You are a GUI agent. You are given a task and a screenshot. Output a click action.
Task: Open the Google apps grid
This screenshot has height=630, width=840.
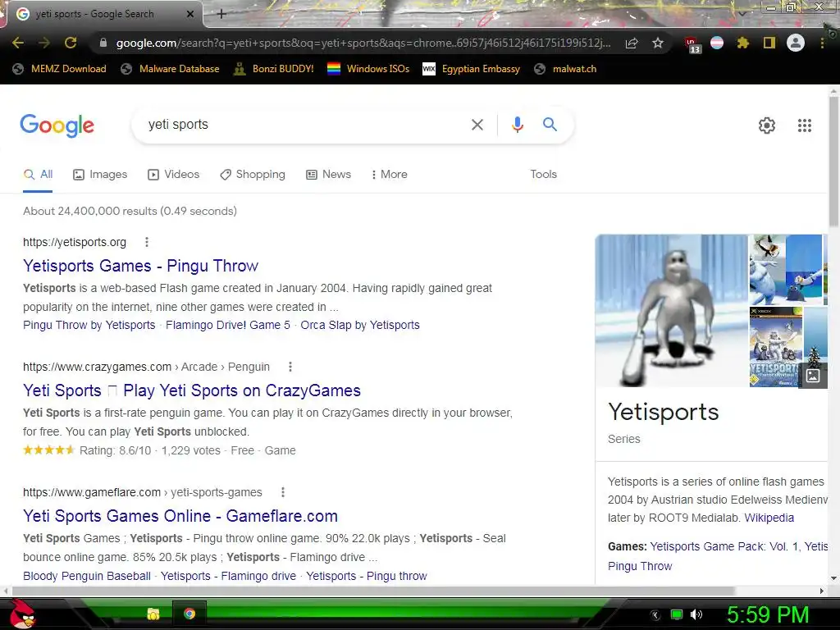(805, 126)
